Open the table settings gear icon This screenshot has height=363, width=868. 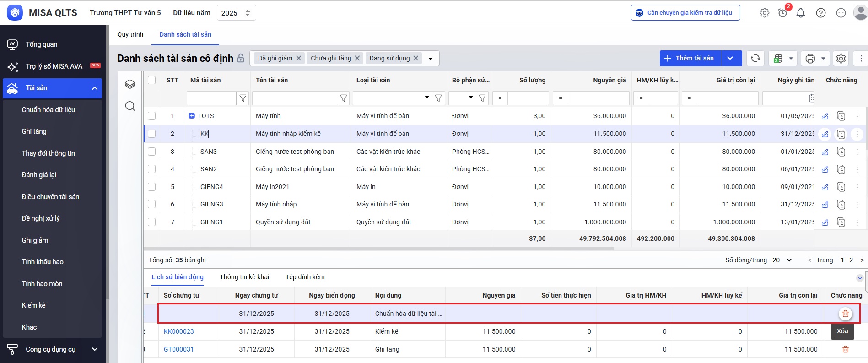841,58
